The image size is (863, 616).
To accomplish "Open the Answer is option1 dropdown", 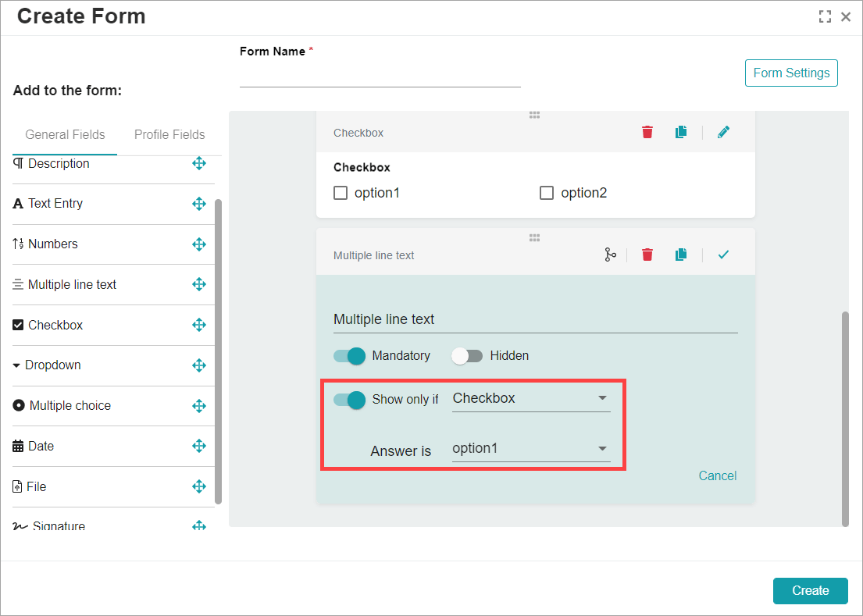I will point(531,449).
